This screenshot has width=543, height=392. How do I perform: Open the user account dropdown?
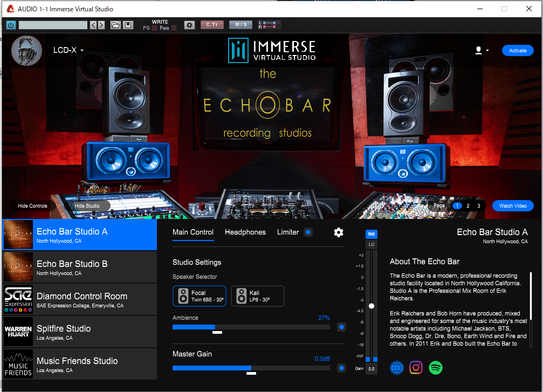pyautogui.click(x=482, y=51)
